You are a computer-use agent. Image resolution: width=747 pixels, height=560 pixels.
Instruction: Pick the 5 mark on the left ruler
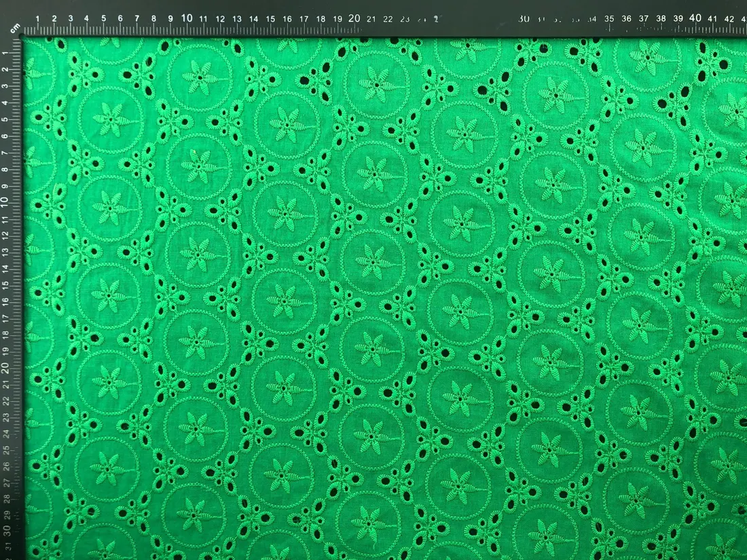click(x=5, y=119)
